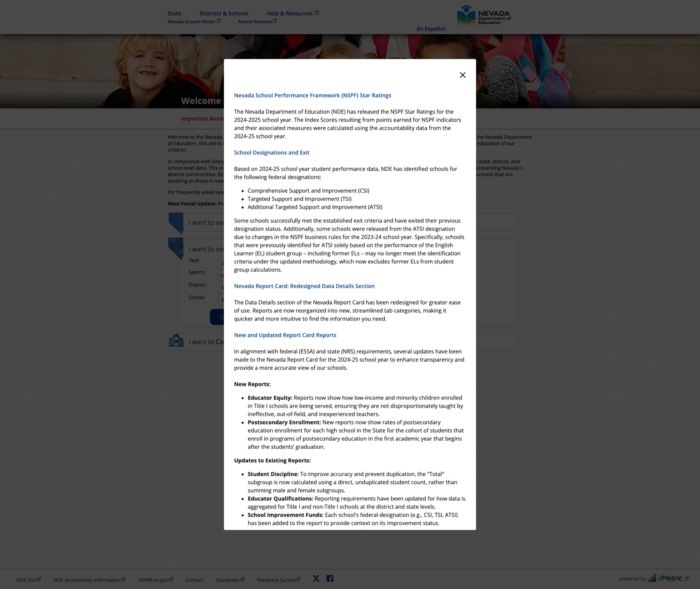Click the 'Next Portal Update:' label

[x=192, y=204]
